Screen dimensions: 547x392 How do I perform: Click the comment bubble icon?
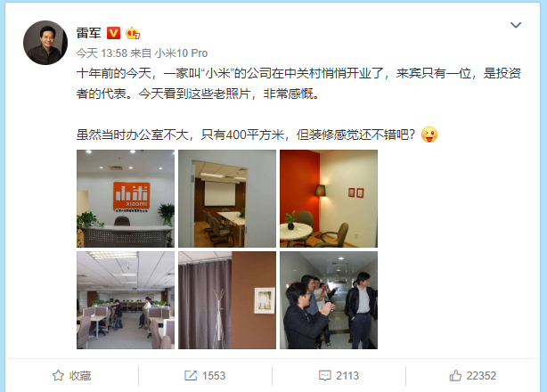[x=325, y=376]
